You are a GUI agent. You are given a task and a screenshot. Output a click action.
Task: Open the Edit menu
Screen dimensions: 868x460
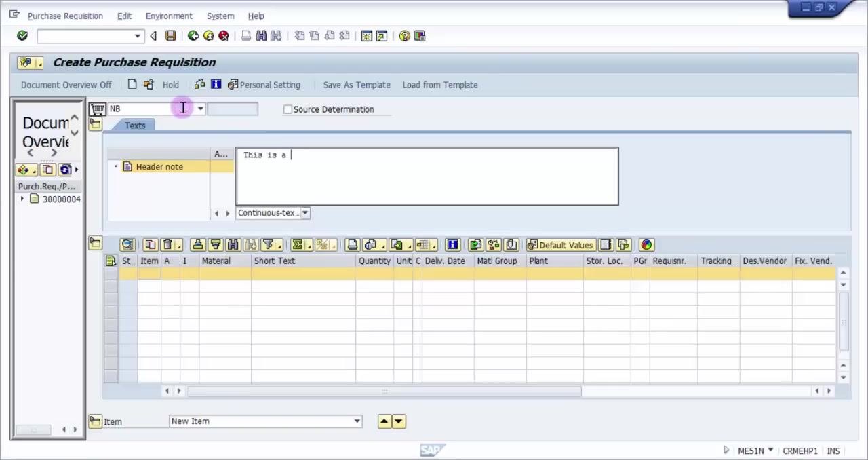[x=124, y=16]
